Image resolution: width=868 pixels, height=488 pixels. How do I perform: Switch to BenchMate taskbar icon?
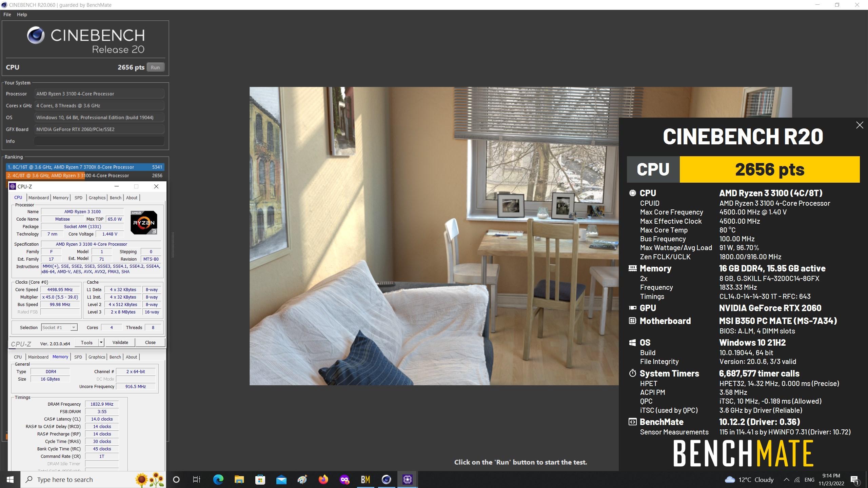[365, 480]
